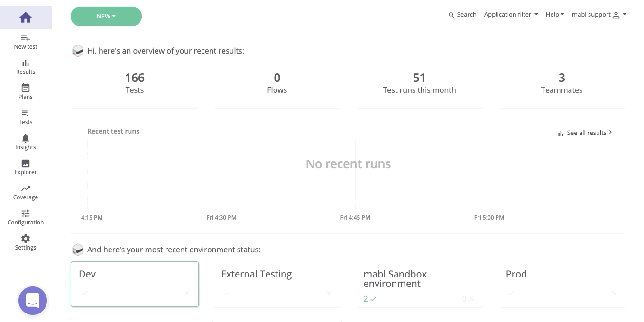Open the mabl support account menu
The width and height of the screenshot is (644, 322).
599,15
